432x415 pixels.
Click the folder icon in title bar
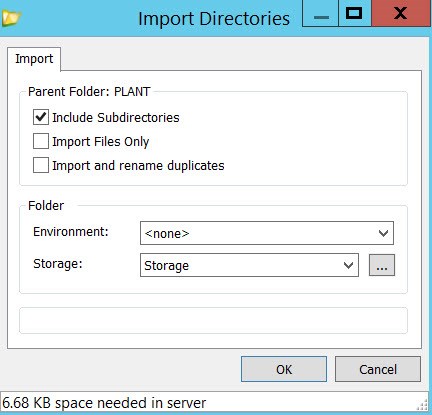(11, 18)
